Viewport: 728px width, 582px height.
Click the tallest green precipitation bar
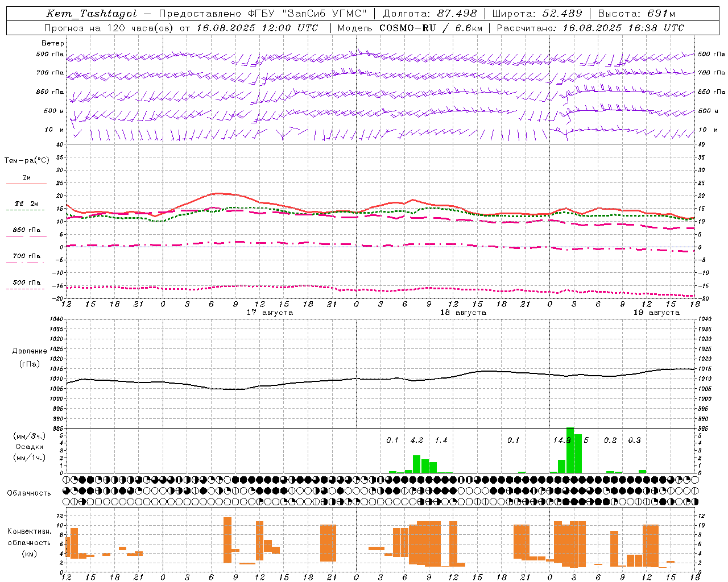(570, 450)
